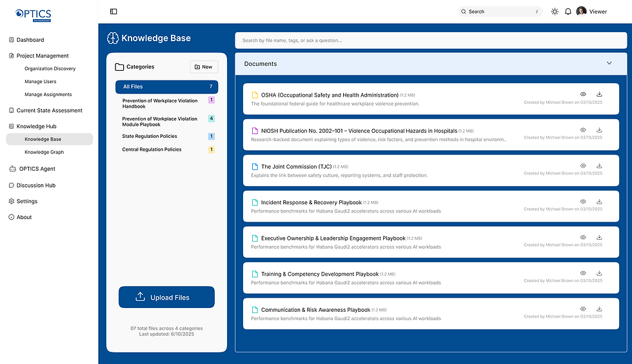Switch light/dark theme sun icon
The width and height of the screenshot is (632, 364).
[555, 12]
